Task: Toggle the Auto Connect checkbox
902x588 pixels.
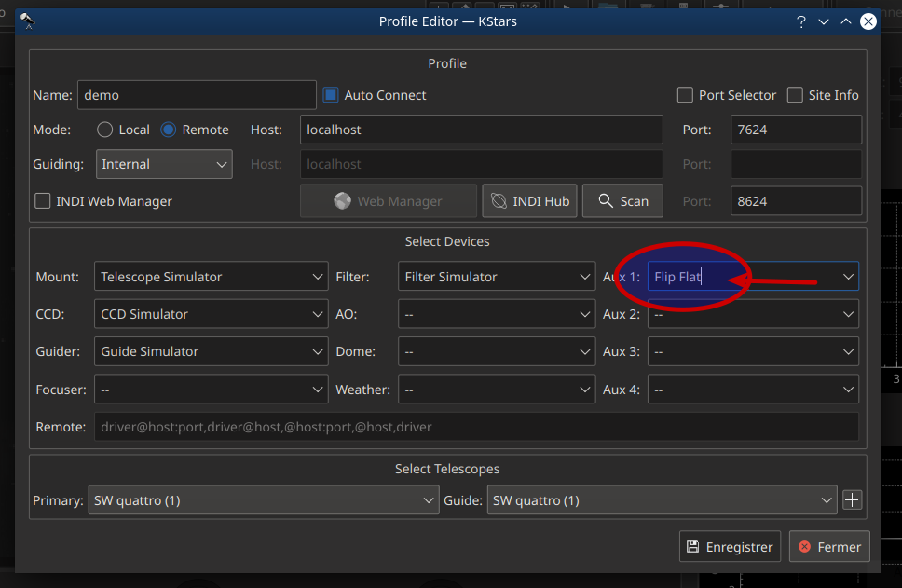Action: click(331, 95)
